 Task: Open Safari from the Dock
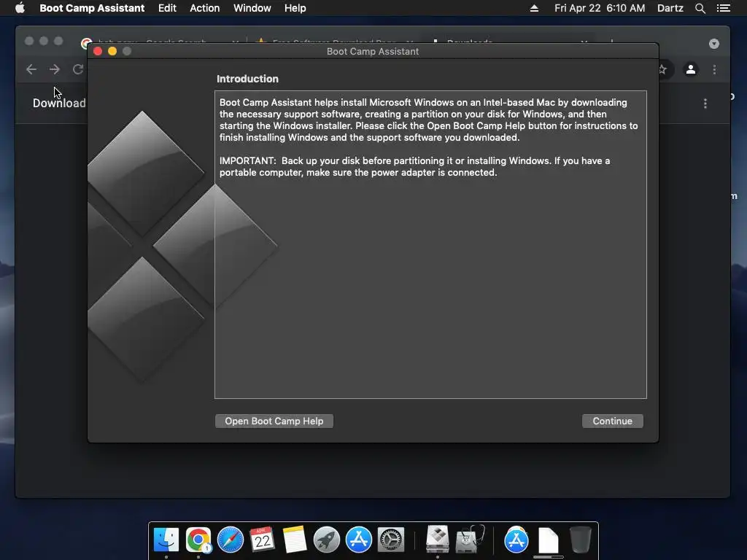[230, 540]
